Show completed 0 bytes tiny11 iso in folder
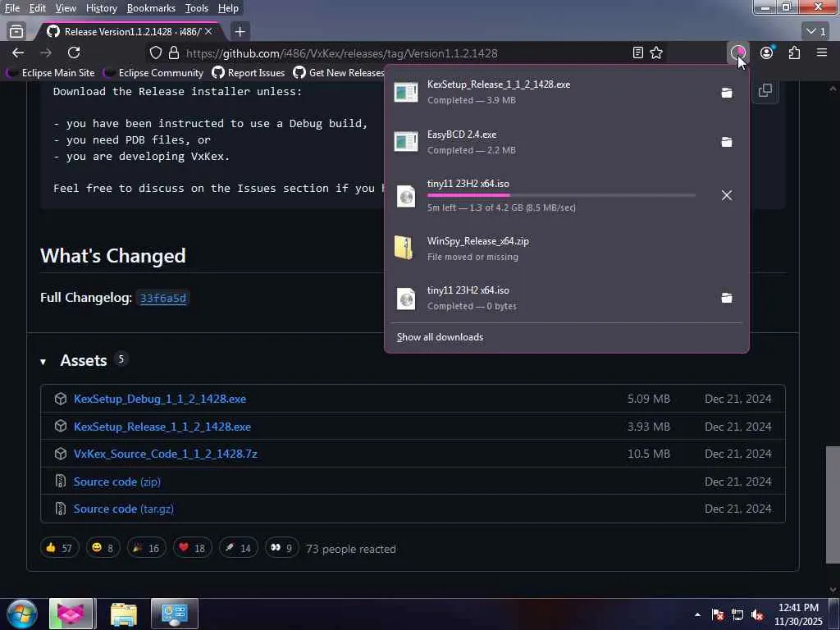Image resolution: width=840 pixels, height=630 pixels. [x=727, y=298]
